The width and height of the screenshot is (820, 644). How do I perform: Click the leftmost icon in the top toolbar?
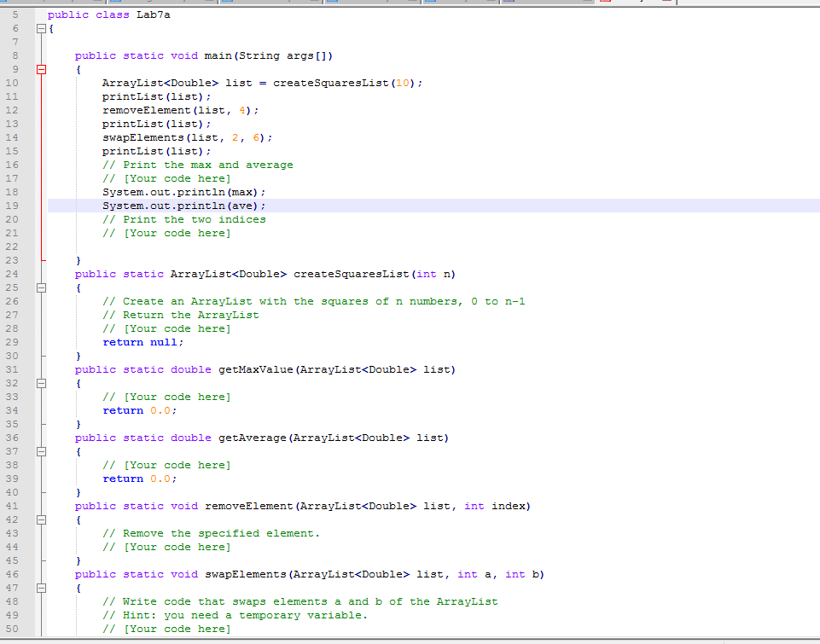(5, 3)
